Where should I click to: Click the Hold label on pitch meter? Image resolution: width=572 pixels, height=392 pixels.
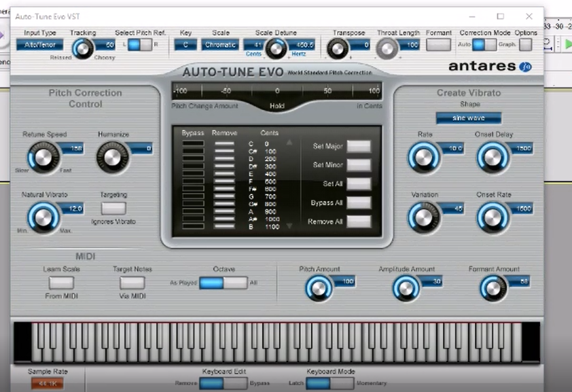pyautogui.click(x=277, y=106)
